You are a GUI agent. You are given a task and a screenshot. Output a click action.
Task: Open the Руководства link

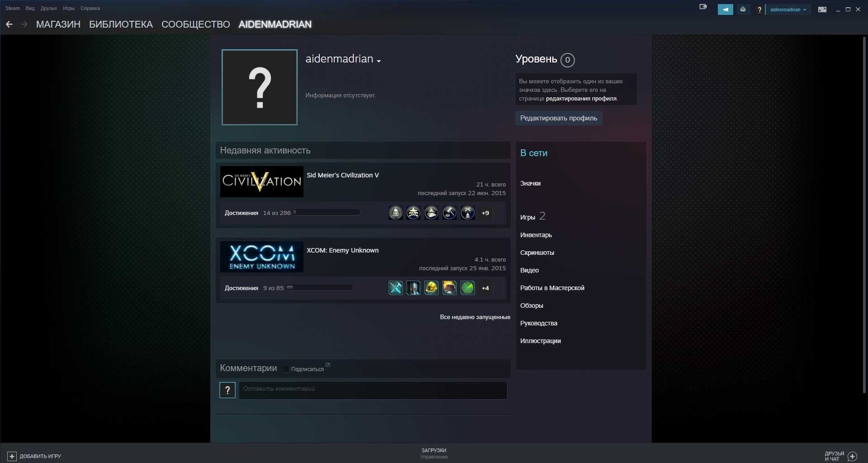pyautogui.click(x=539, y=323)
